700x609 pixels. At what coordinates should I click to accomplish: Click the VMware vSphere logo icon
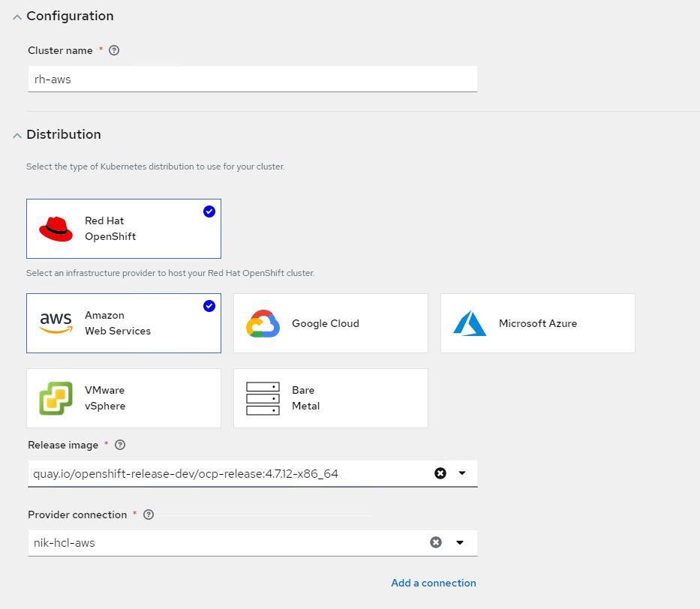click(x=56, y=398)
